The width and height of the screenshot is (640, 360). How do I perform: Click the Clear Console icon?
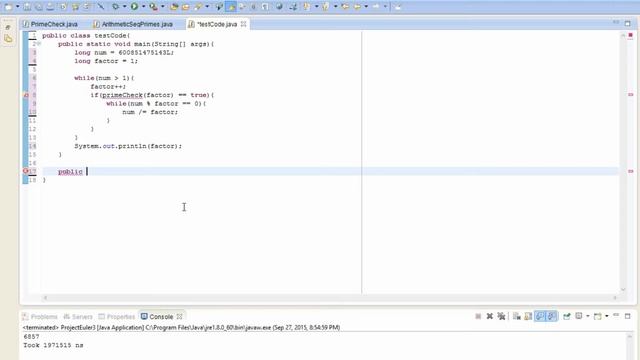pos(516,316)
